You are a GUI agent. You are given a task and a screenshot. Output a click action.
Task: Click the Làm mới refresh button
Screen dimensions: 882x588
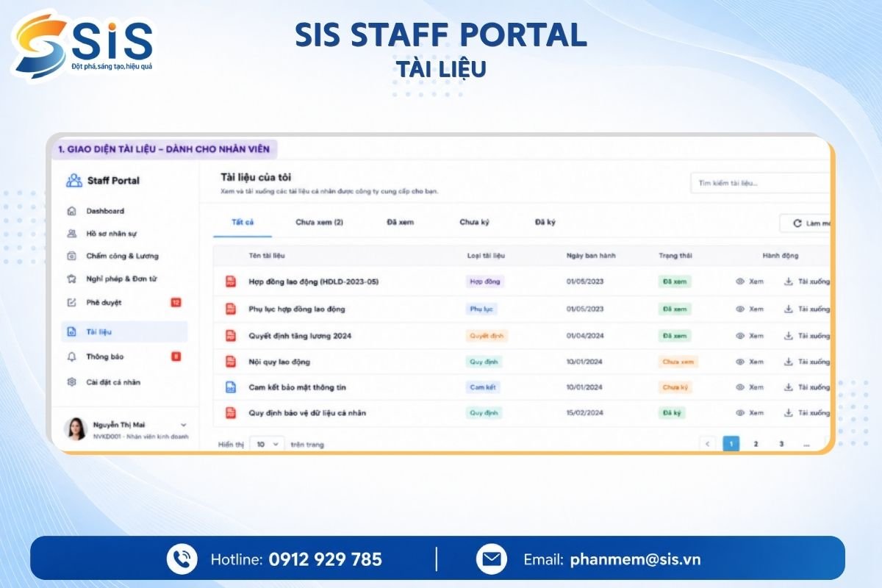[805, 223]
